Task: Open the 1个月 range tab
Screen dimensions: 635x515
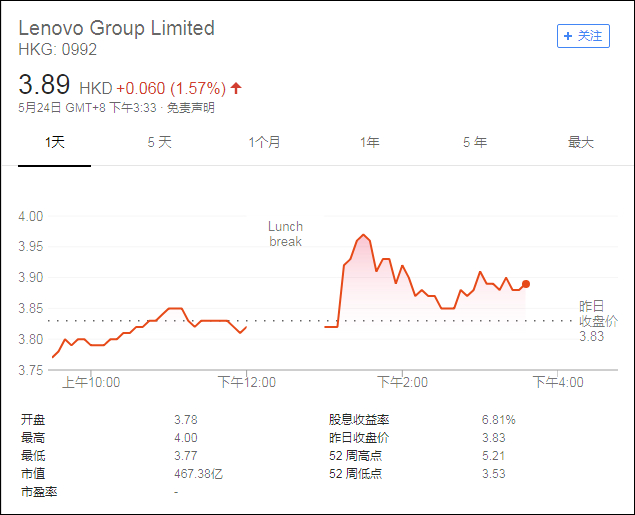Action: click(x=264, y=142)
